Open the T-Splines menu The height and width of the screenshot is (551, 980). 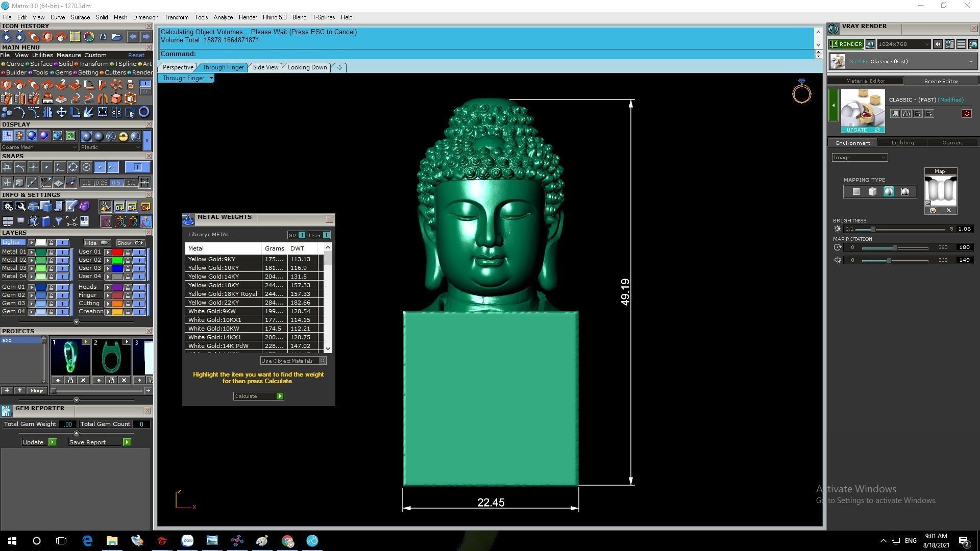tap(324, 17)
